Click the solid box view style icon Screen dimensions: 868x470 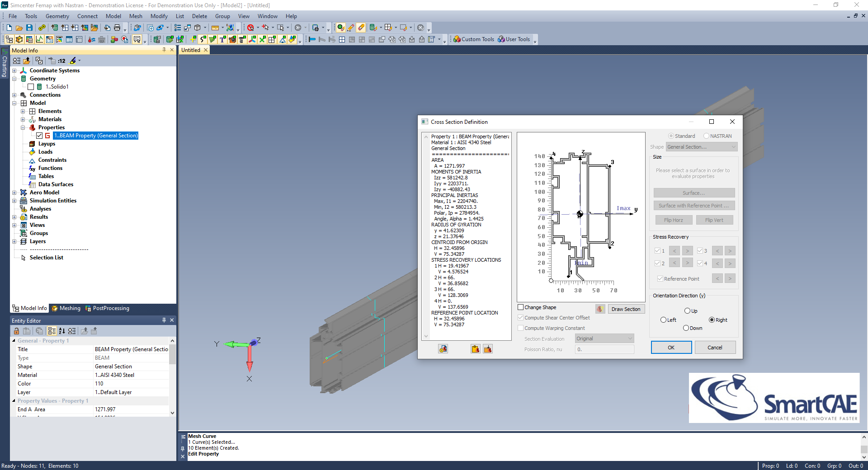[198, 28]
